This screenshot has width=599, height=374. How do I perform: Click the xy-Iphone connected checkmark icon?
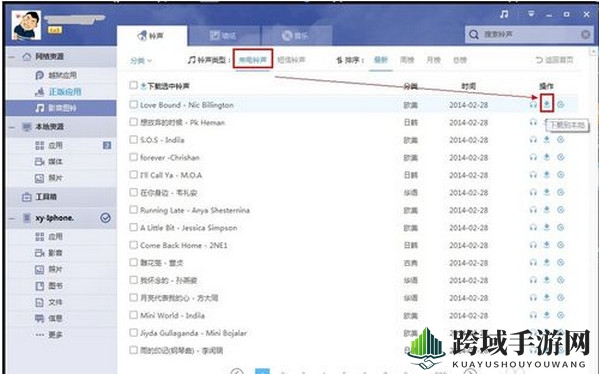[105, 218]
